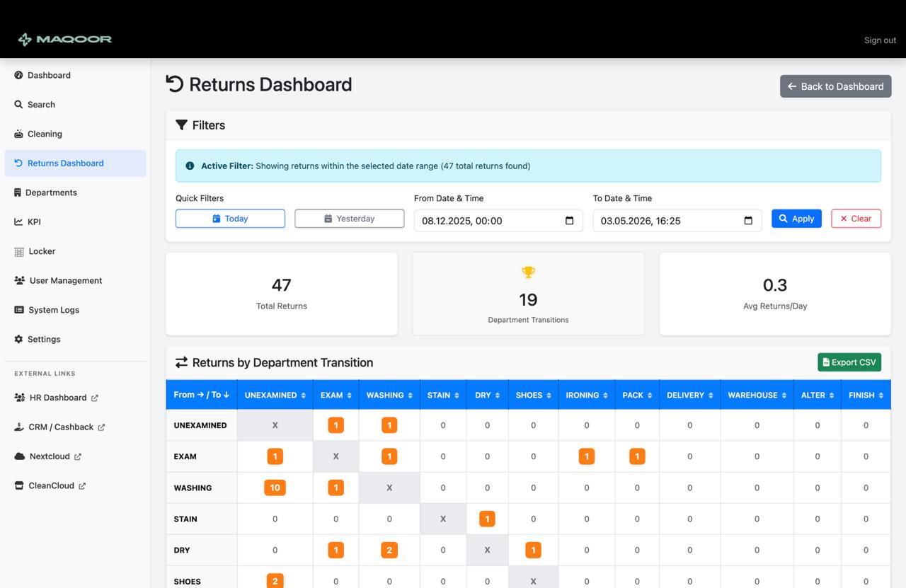Click the 2 badge in DRY row
Image resolution: width=906 pixels, height=588 pixels.
pyautogui.click(x=389, y=550)
